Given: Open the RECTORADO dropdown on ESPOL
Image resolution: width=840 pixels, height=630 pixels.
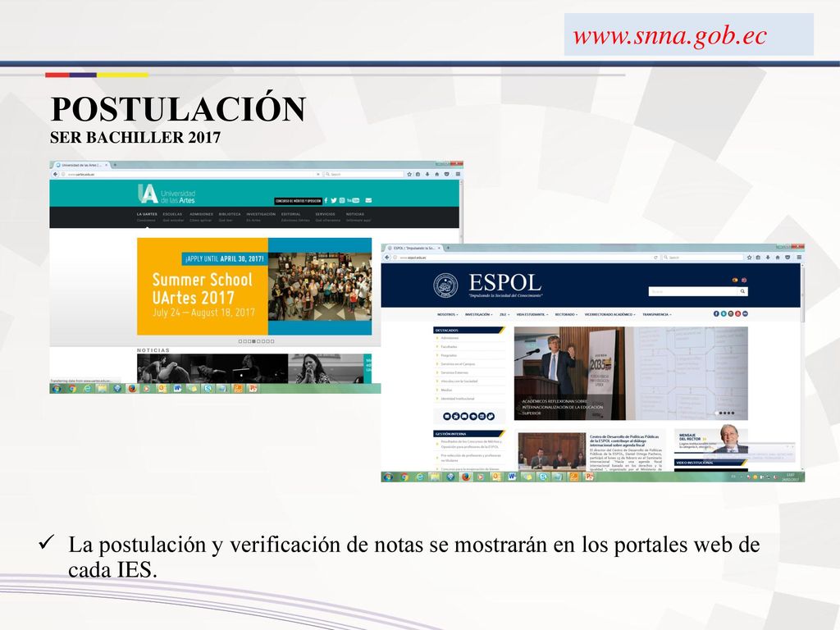Looking at the screenshot, I should (566, 314).
